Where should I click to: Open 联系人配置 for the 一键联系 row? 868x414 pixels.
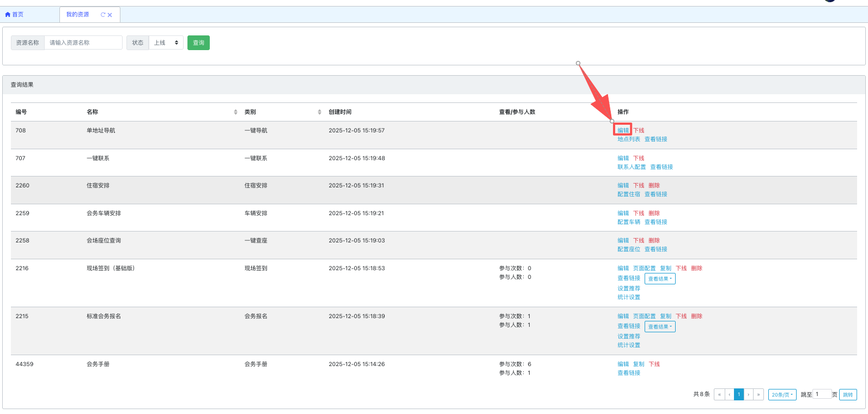632,167
